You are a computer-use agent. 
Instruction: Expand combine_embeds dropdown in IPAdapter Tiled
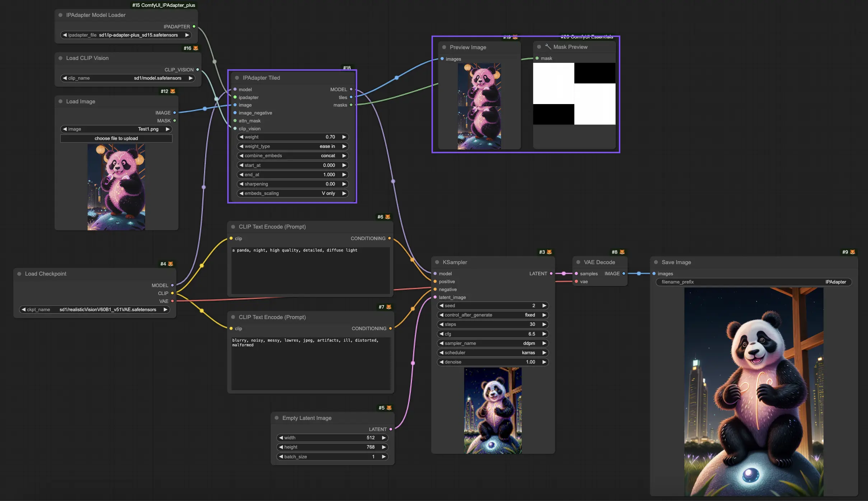(x=292, y=156)
